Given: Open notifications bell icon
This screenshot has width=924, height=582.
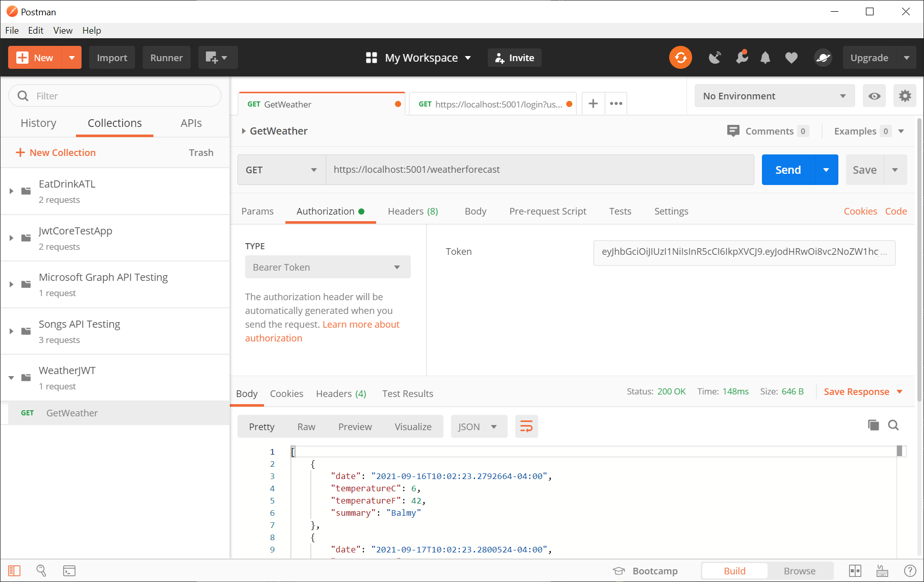Looking at the screenshot, I should (x=765, y=58).
